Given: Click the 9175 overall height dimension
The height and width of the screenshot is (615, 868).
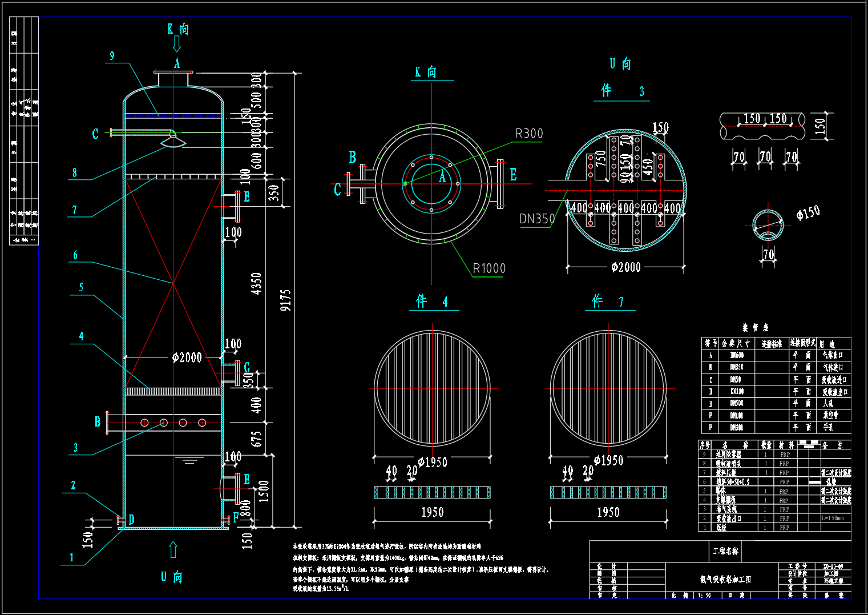Looking at the screenshot, I should pyautogui.click(x=286, y=300).
